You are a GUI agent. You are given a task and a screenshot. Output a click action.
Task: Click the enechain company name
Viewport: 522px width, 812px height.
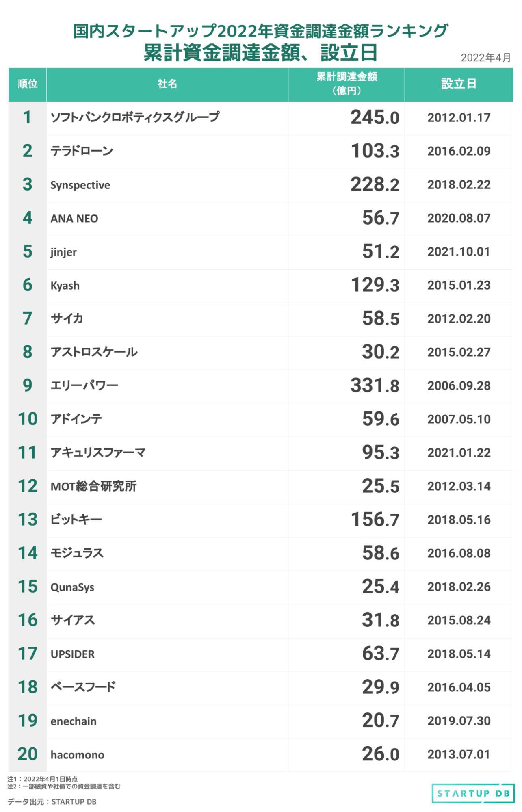click(74, 721)
